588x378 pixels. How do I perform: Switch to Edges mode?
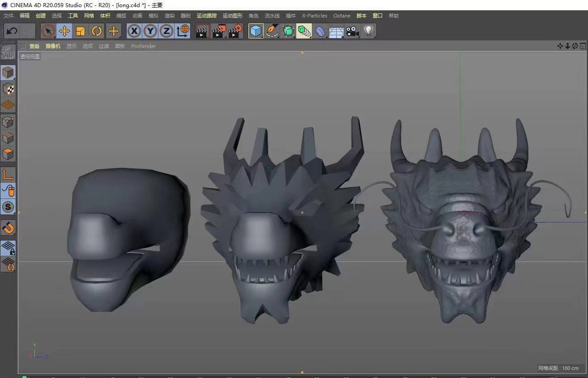[x=8, y=137]
